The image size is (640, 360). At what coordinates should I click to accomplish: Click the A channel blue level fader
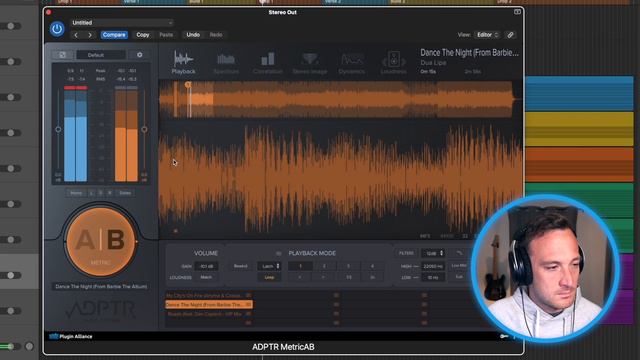tap(58, 129)
